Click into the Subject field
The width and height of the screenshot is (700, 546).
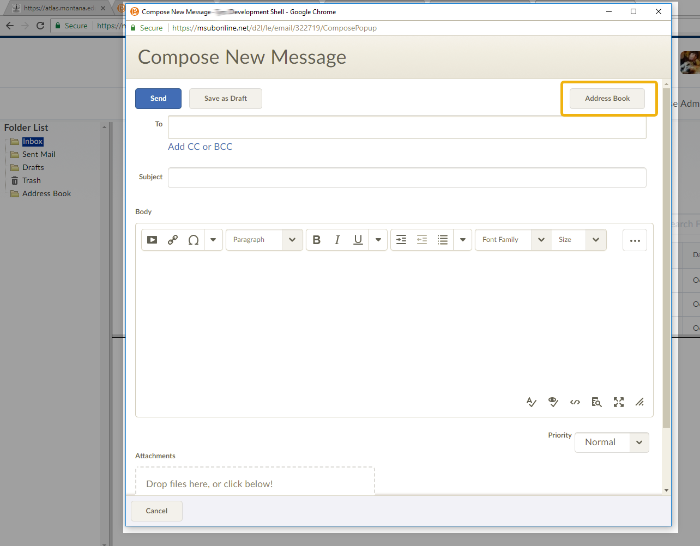pos(407,177)
